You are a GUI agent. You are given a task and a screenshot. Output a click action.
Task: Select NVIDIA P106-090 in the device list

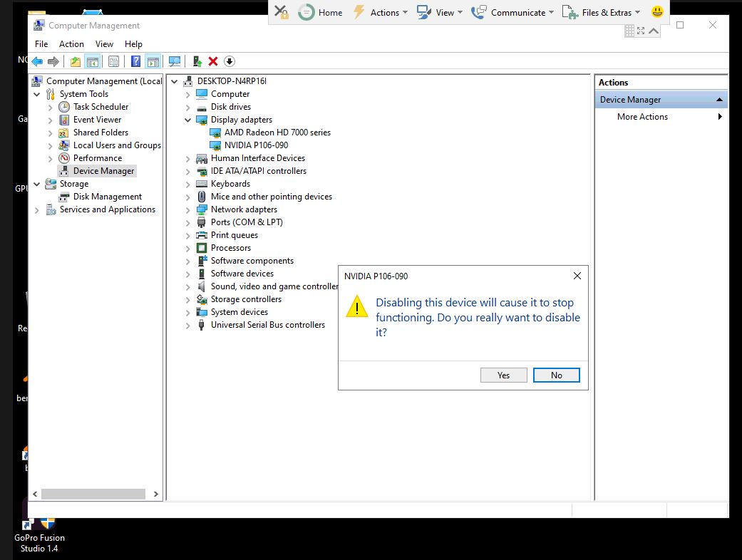point(256,145)
